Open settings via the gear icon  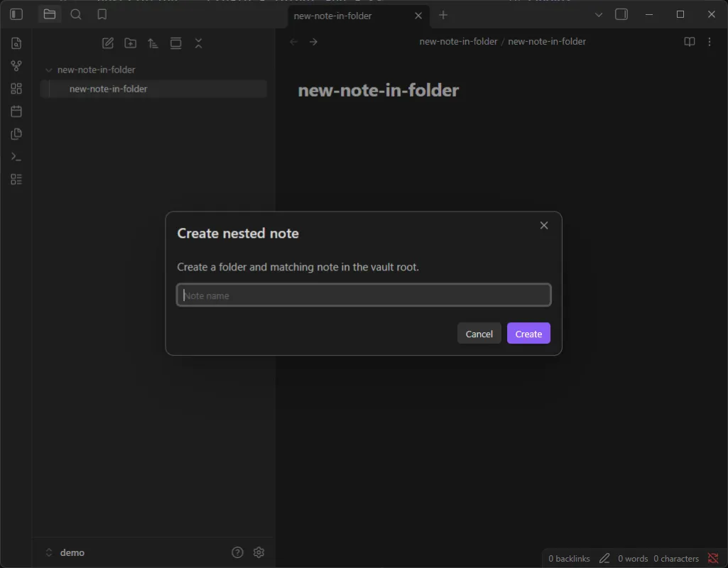pos(259,552)
